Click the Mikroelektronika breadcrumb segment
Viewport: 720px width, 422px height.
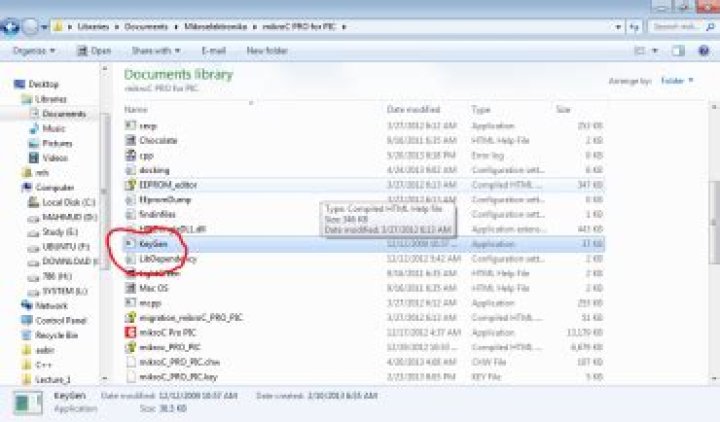click(x=215, y=27)
